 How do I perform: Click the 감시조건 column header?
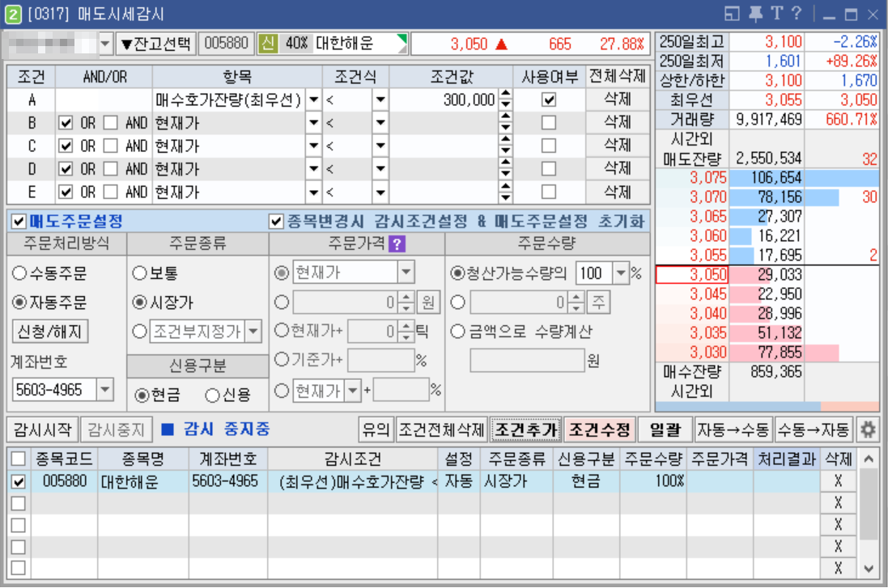click(352, 459)
